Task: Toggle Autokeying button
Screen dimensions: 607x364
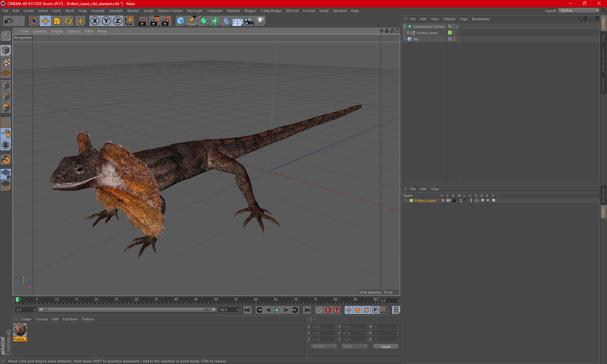Action: click(328, 310)
